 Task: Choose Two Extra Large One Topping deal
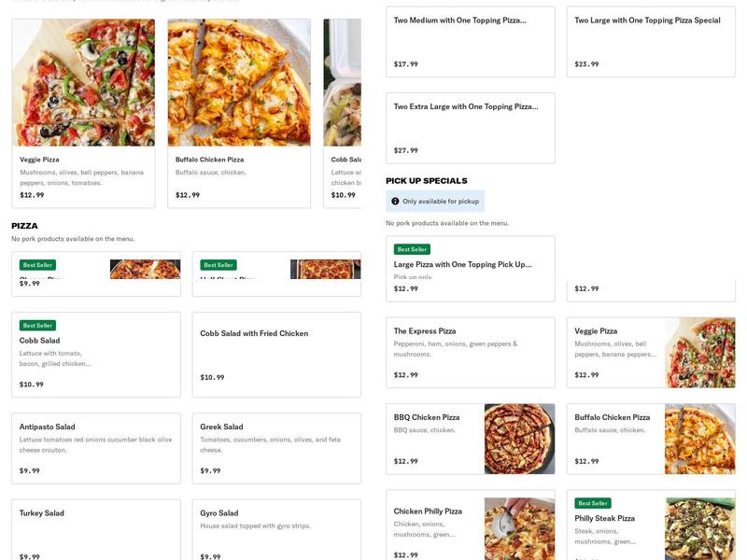pos(470,128)
